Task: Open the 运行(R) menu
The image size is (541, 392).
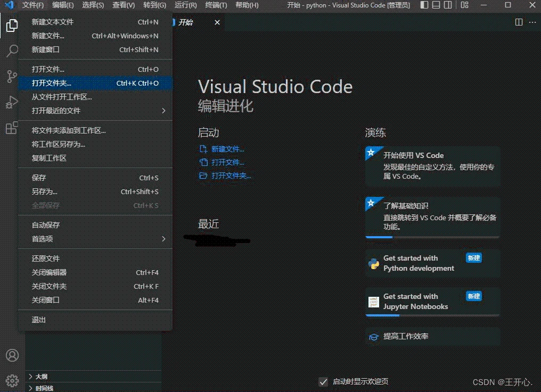Action: tap(186, 5)
